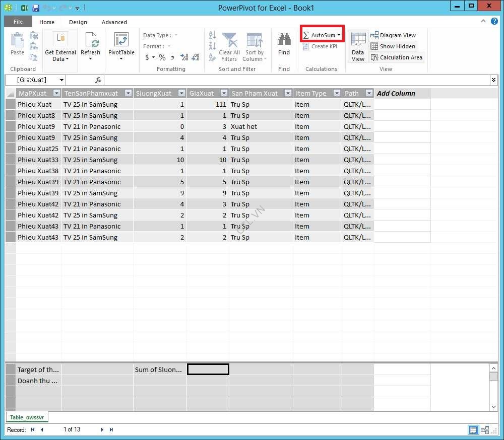Click Sort by Column icon
Viewport: 504px width, 440px height.
pyautogui.click(x=255, y=41)
